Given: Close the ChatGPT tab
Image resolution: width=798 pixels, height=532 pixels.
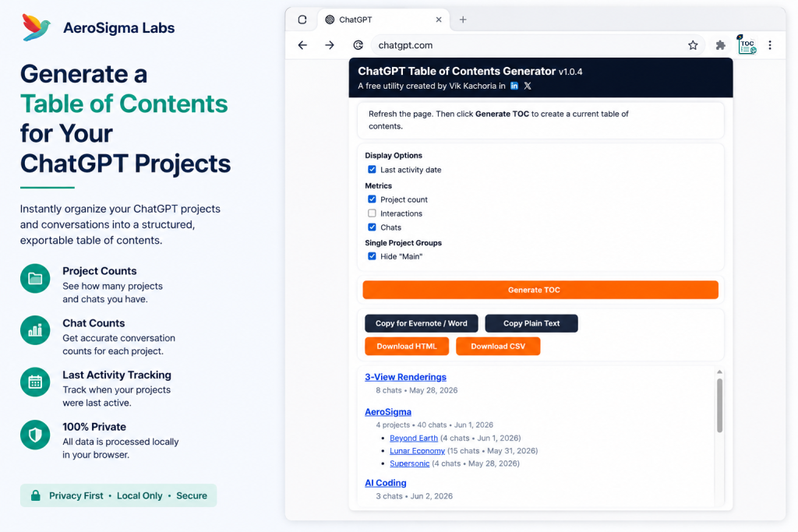Looking at the screenshot, I should 439,19.
